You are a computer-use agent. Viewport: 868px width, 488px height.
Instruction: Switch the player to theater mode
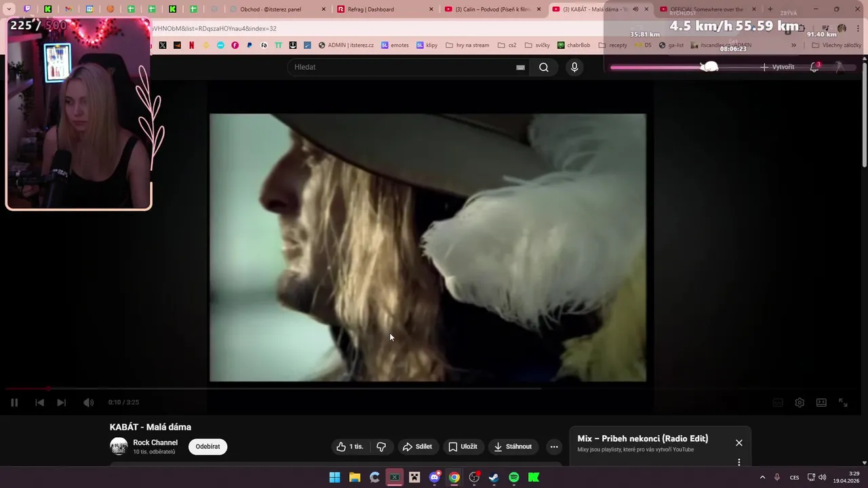(821, 403)
